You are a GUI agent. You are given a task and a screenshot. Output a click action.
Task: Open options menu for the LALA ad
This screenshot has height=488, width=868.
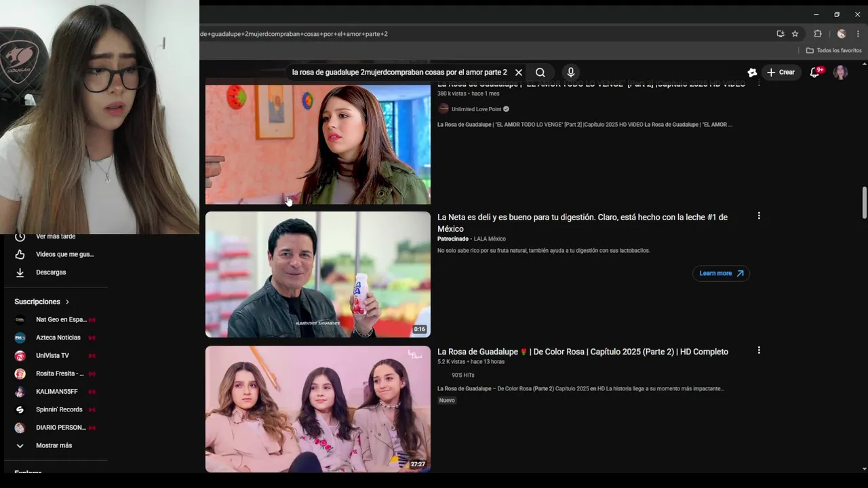[x=759, y=216]
